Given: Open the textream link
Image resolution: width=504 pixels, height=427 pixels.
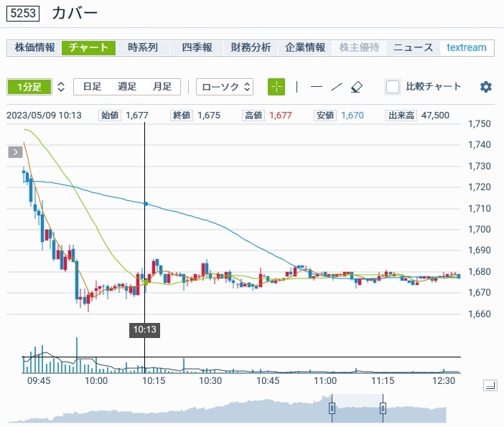Looking at the screenshot, I should point(466,48).
